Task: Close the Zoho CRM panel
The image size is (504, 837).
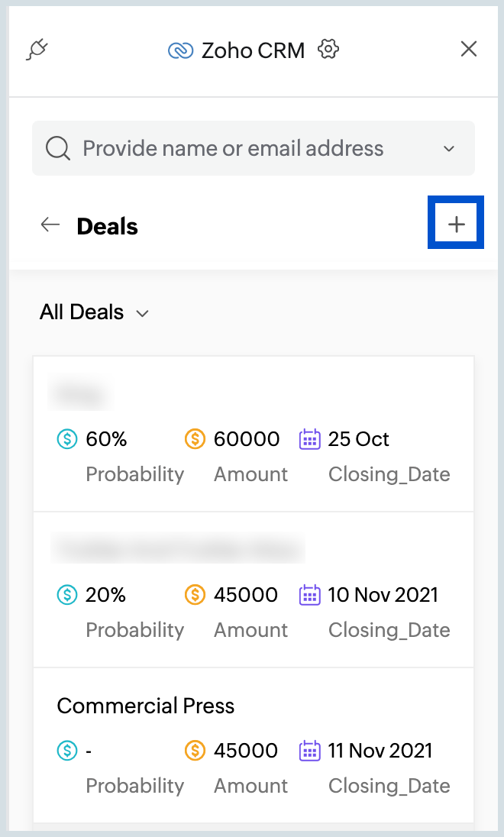Action: coord(468,49)
